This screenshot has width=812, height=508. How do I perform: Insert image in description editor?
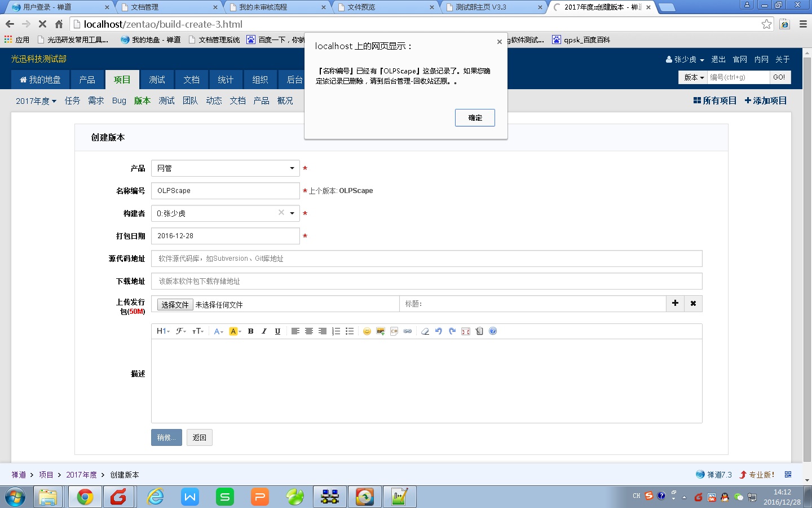click(x=381, y=331)
